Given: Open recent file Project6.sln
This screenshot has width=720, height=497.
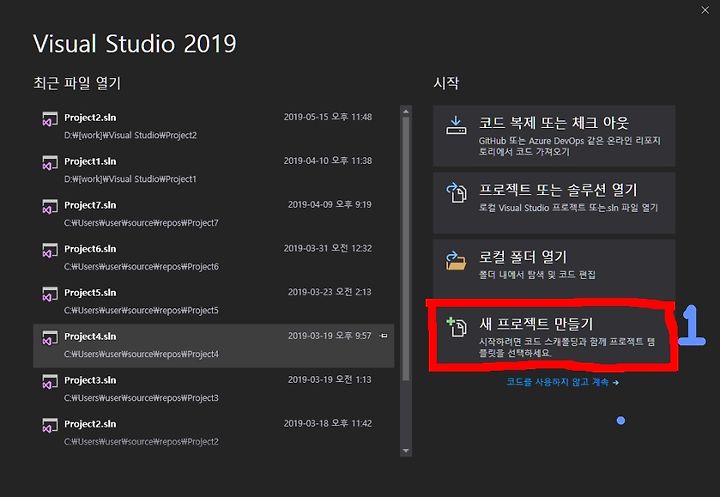Looking at the screenshot, I should pos(214,257).
